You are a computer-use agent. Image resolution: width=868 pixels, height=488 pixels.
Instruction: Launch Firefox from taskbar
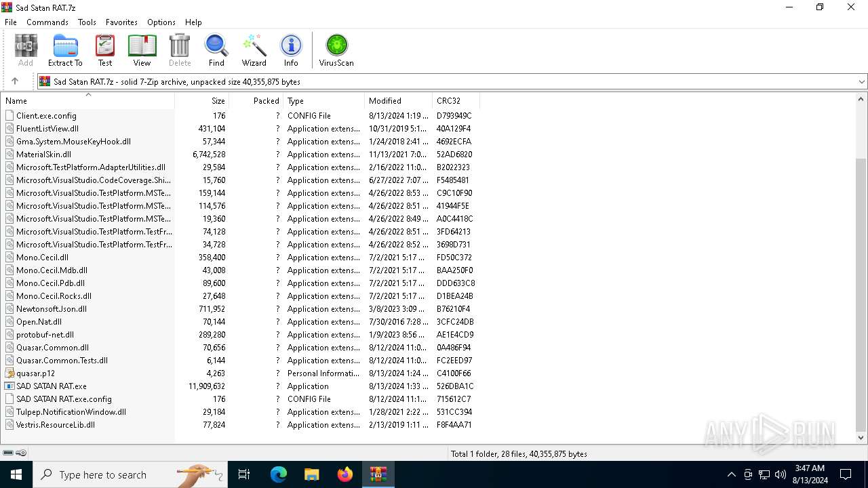345,474
